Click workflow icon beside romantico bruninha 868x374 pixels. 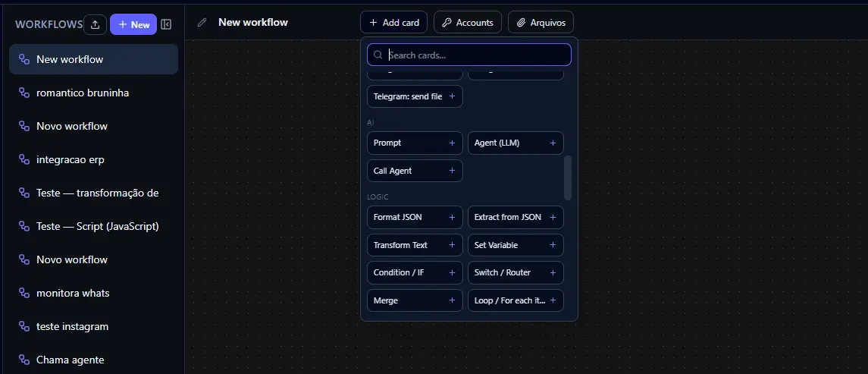click(x=24, y=93)
